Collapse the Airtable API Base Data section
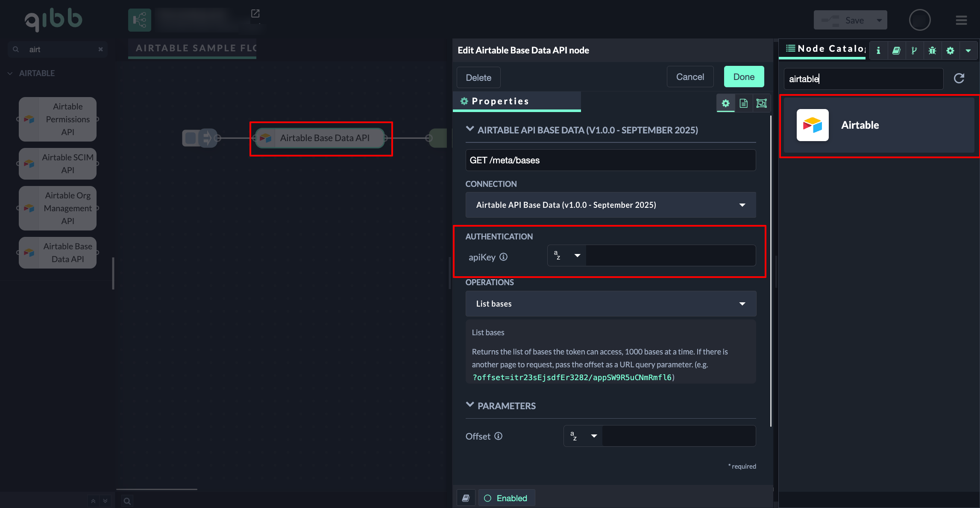The height and width of the screenshot is (508, 980). (470, 129)
